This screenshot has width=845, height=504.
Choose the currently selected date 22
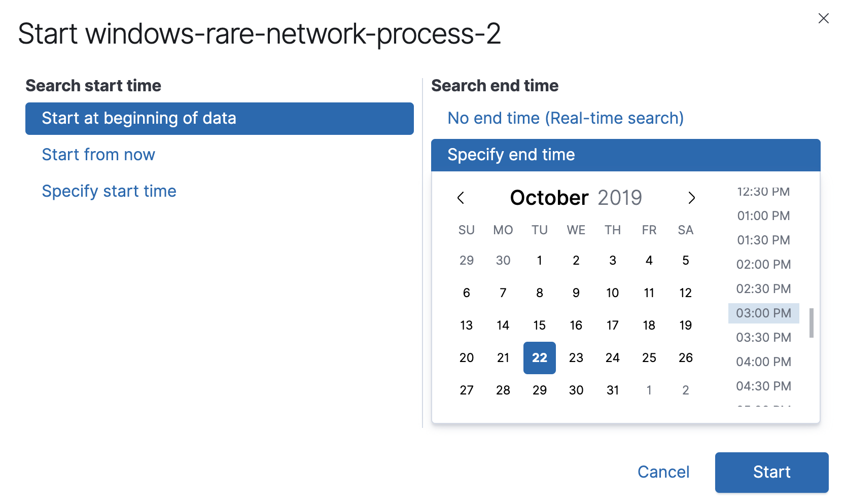point(539,357)
